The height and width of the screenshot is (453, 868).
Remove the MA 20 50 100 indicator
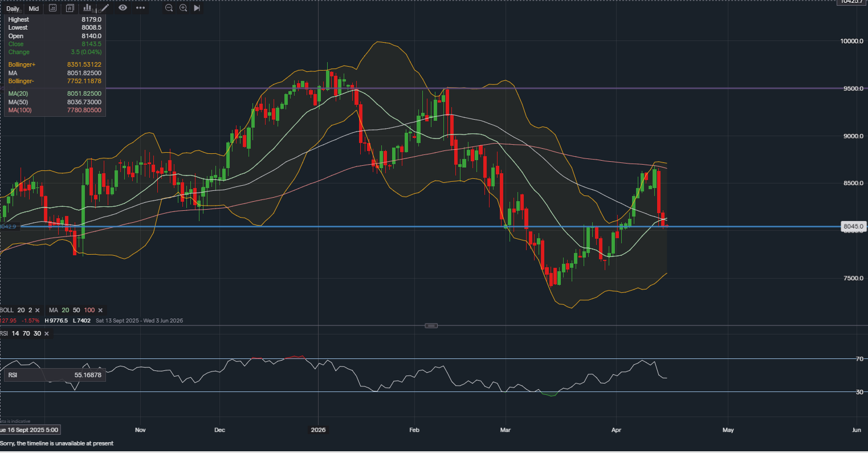[x=100, y=310]
